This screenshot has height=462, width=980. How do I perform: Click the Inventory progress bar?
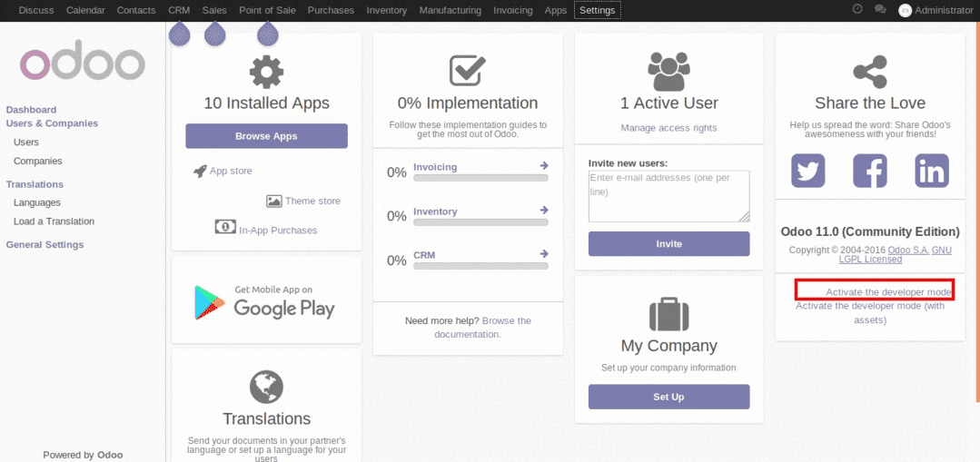coord(480,222)
